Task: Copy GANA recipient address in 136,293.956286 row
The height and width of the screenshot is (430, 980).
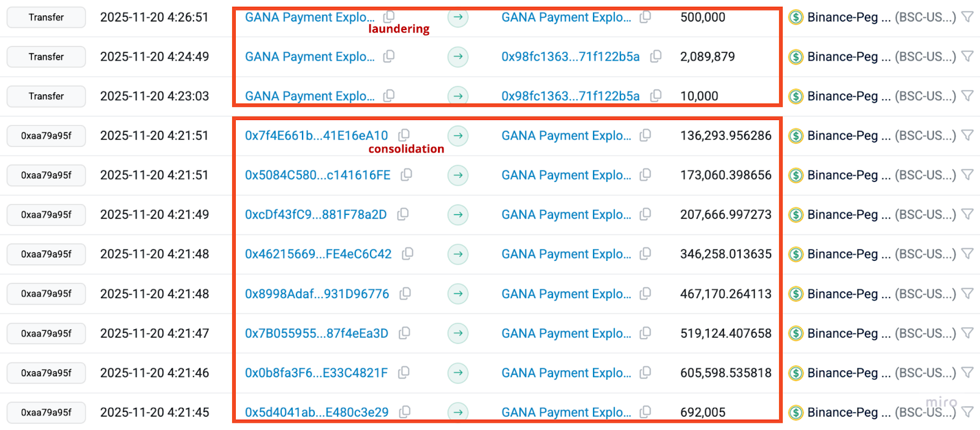Action: coord(645,135)
